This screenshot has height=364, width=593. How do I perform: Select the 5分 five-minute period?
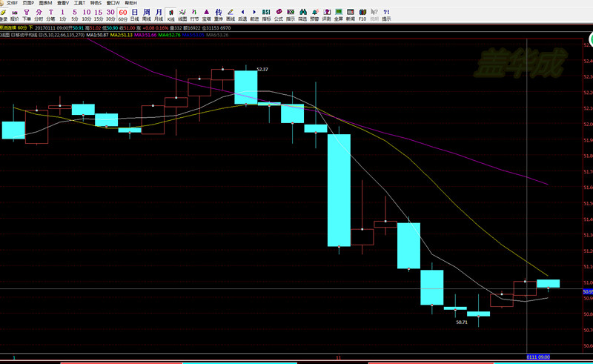(75, 15)
